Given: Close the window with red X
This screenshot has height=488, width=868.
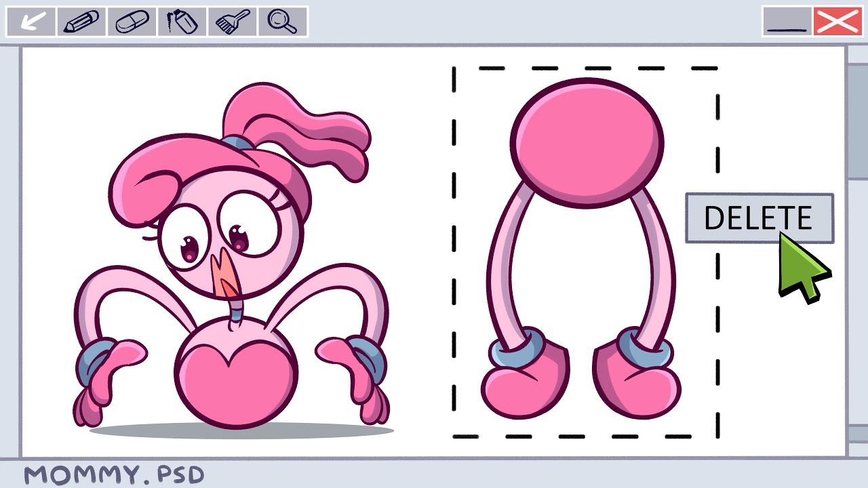Looking at the screenshot, I should pos(837,21).
